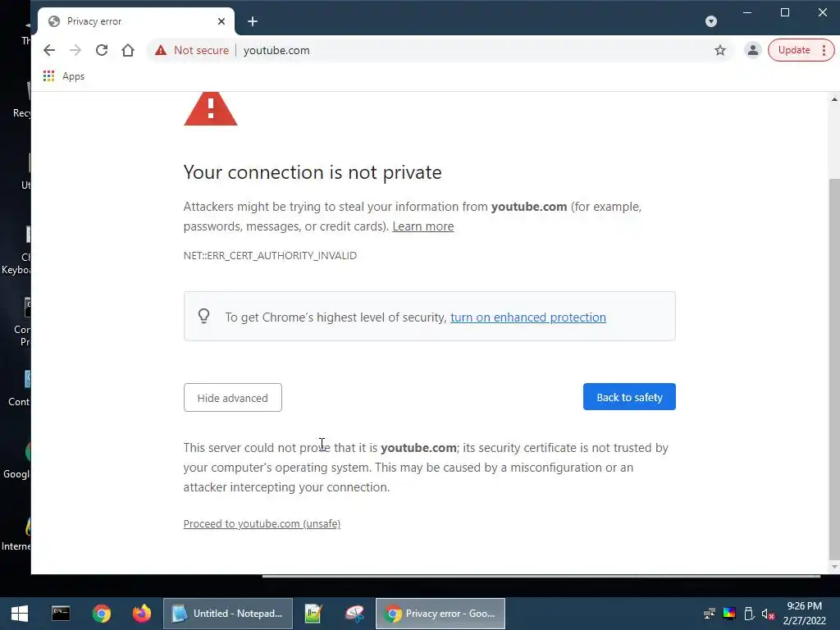Image resolution: width=840 pixels, height=630 pixels.
Task: Click the USB device tray icon
Action: (x=749, y=614)
